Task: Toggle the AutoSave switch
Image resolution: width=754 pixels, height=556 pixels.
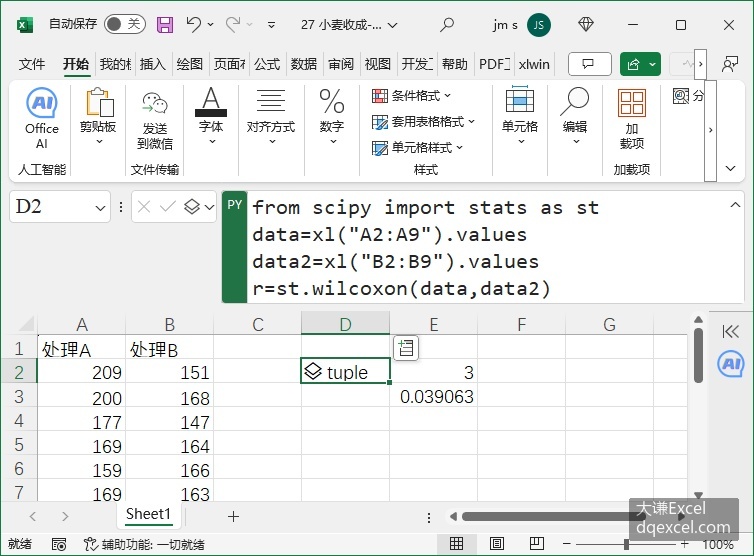Action: tap(125, 24)
